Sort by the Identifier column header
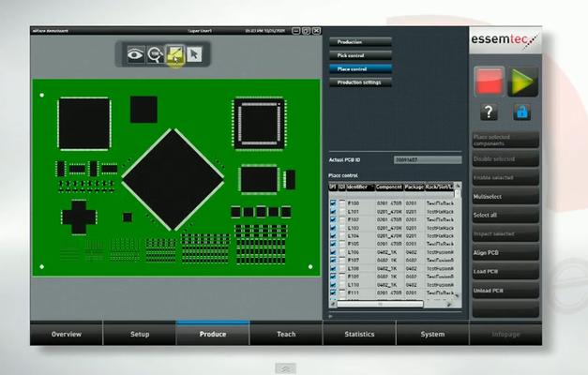This screenshot has width=588, height=375. pos(360,187)
